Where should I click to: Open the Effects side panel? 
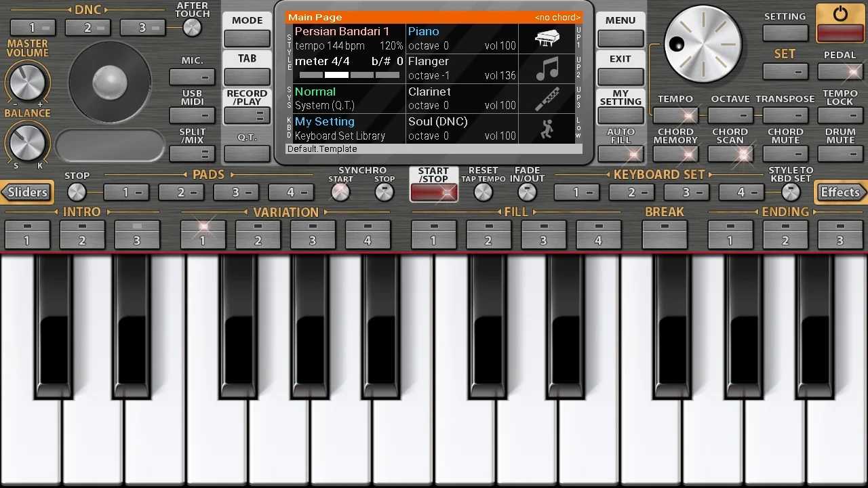(x=840, y=192)
